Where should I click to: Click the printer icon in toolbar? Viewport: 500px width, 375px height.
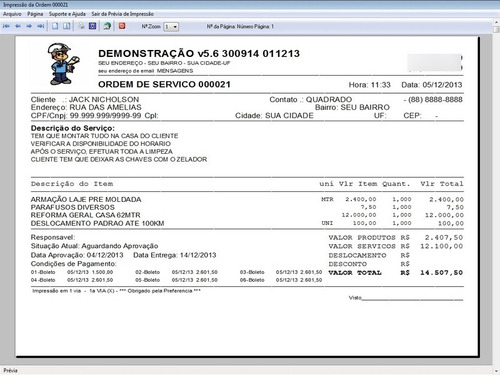[x=81, y=26]
